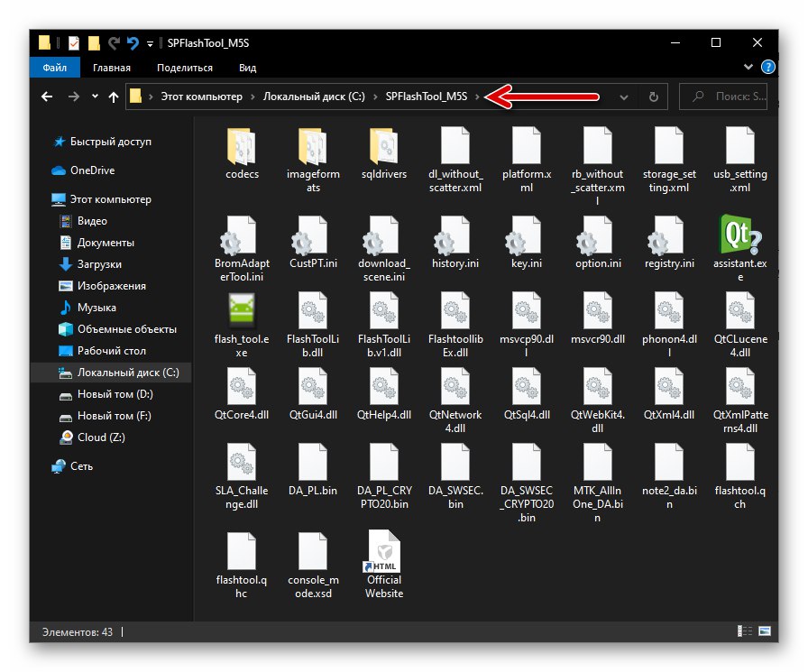
Task: Open the Help question mark icon
Action: [767, 67]
